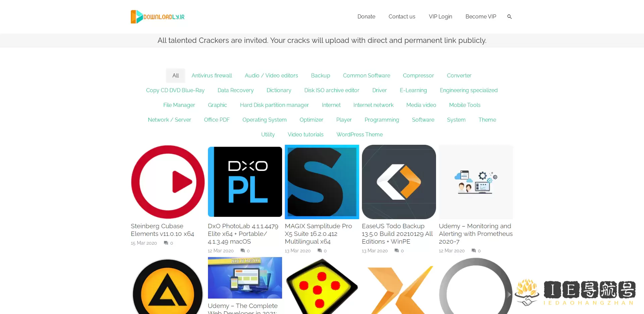Image resolution: width=644 pixels, height=314 pixels.
Task: Open the Zero to Mastery course thumbnail
Action: [245, 278]
